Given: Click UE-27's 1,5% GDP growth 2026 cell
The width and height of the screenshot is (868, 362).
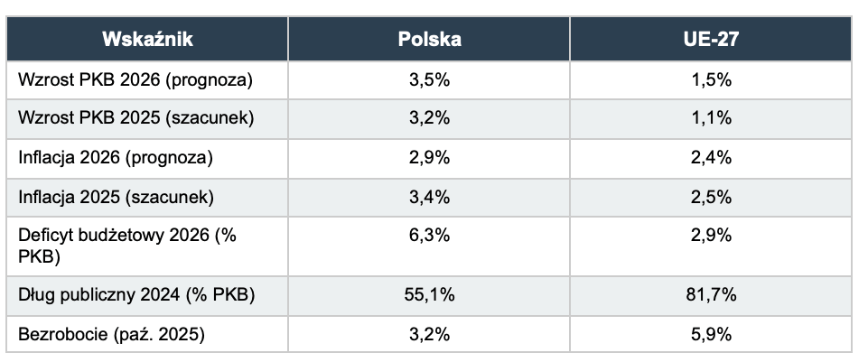Looking at the screenshot, I should tap(711, 79).
